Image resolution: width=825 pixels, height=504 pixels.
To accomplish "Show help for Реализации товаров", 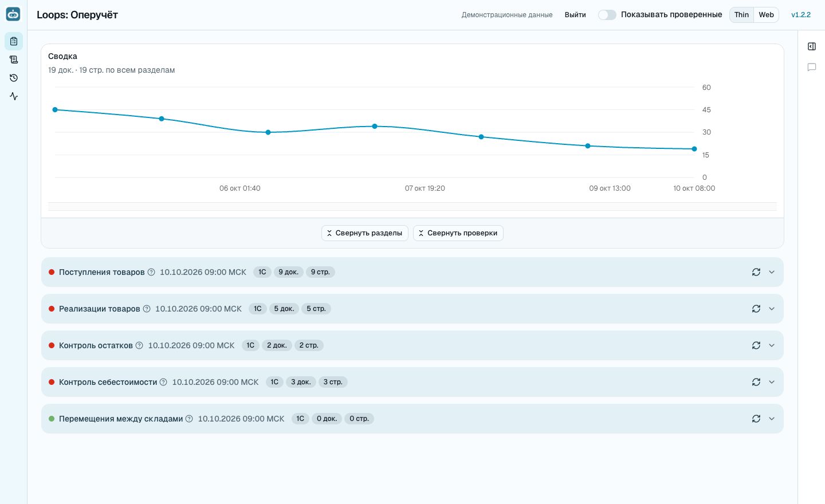I will 147,309.
